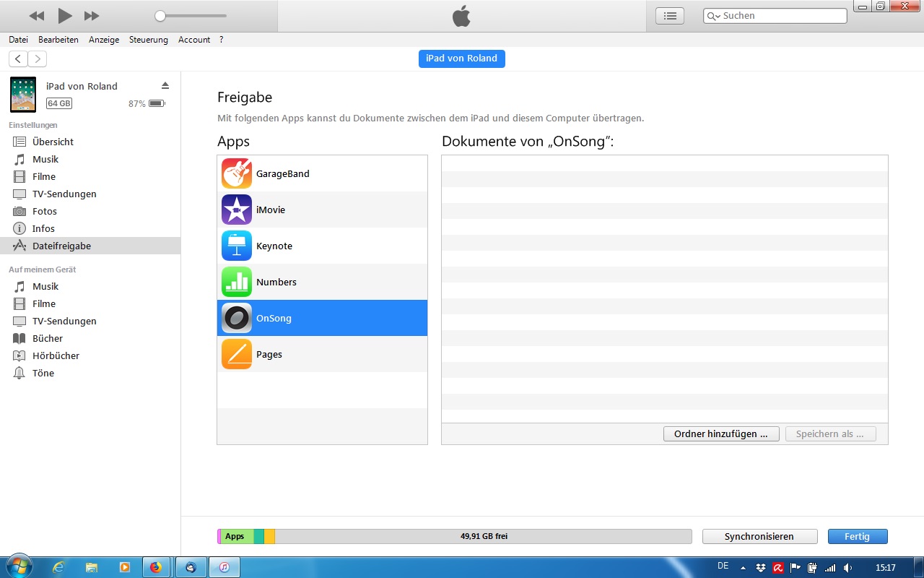Go back with the left arrow button
Image resolution: width=924 pixels, height=578 pixels.
pos(18,59)
